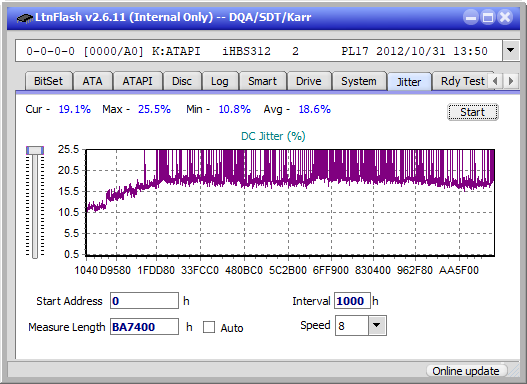Screen dimensions: 527x384
Task: Open the Log tab
Action: click(x=219, y=81)
